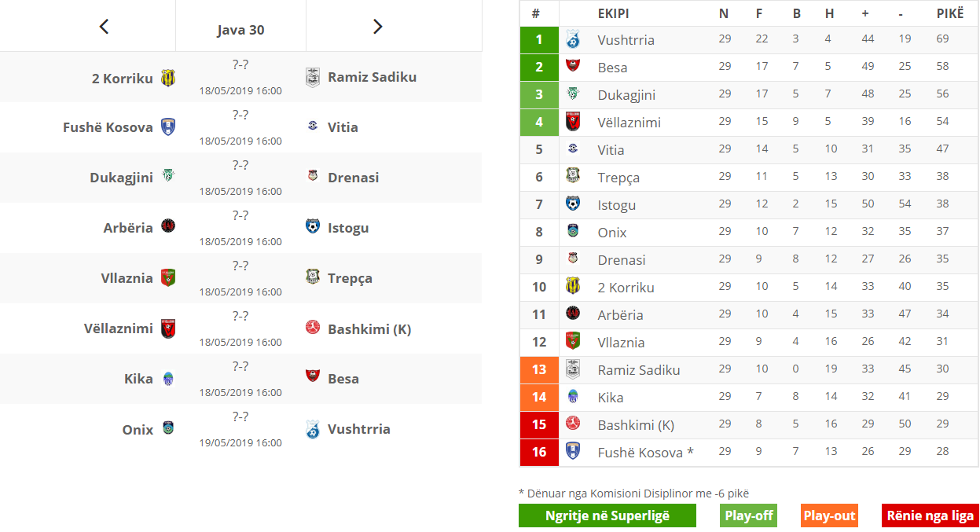Click the orange Play-out legend box
This screenshot has height=532, width=980.
tap(829, 515)
